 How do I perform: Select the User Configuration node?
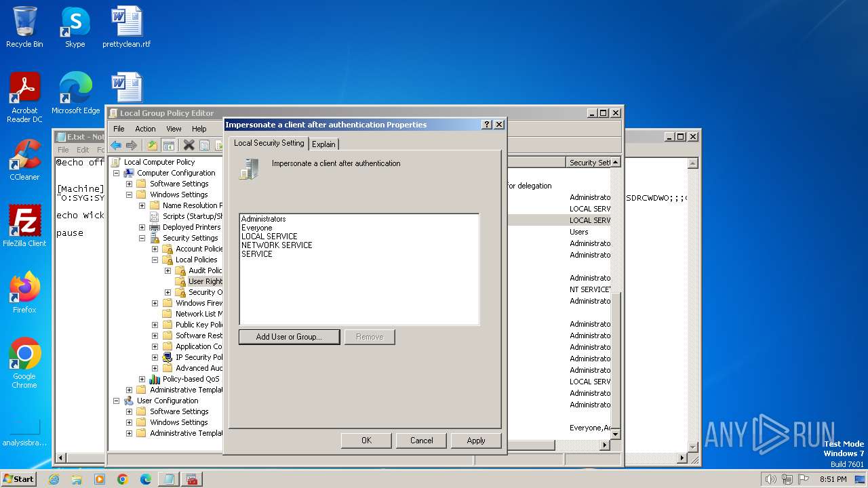pos(167,401)
